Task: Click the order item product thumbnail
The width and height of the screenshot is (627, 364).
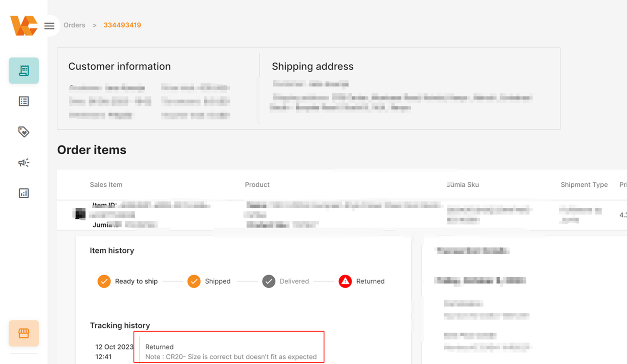Action: coord(80,214)
